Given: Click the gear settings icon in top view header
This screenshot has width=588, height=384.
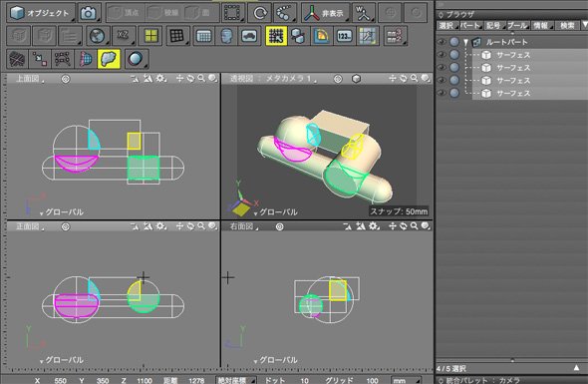Looking at the screenshot, I should point(161,79).
